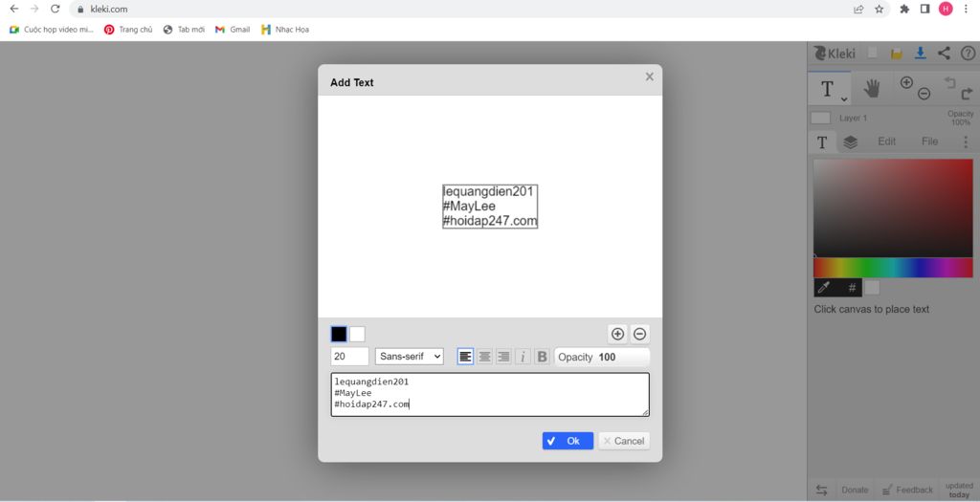
Task: Click the share page icon in address bar
Action: tap(858, 9)
